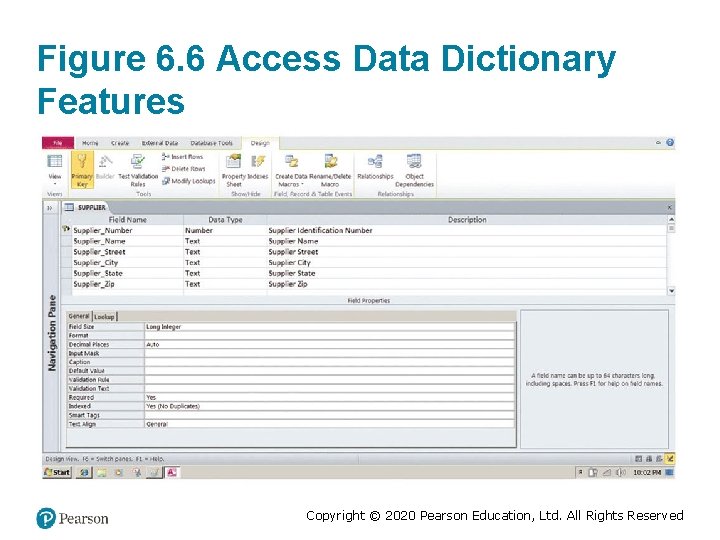Click Insert Rows command
The height and width of the screenshot is (540, 720).
click(182, 157)
